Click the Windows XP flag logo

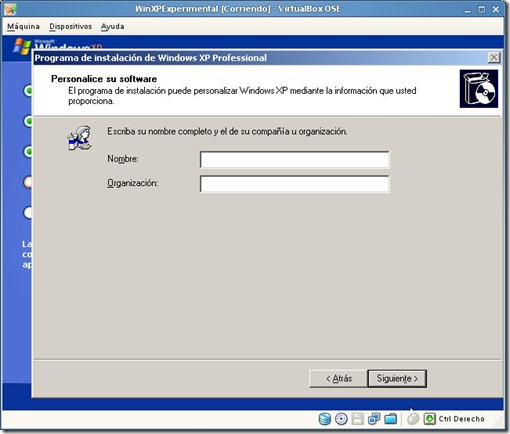[x=22, y=46]
